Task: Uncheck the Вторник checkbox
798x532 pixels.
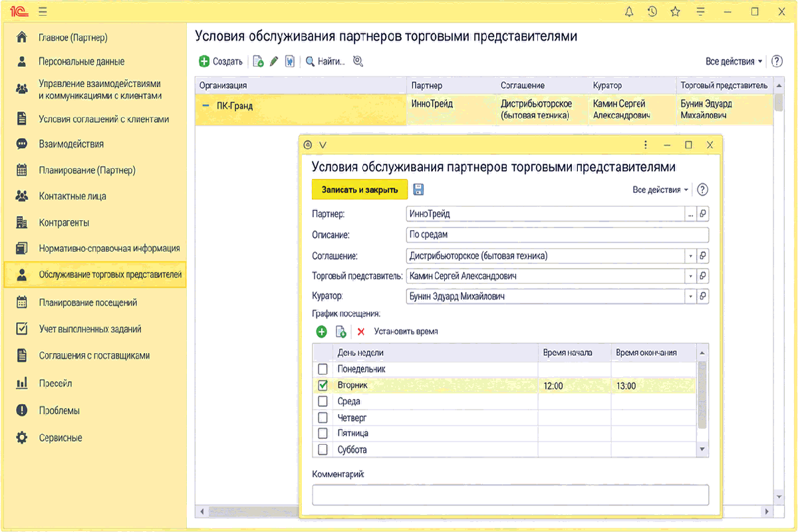Action: pyautogui.click(x=323, y=385)
